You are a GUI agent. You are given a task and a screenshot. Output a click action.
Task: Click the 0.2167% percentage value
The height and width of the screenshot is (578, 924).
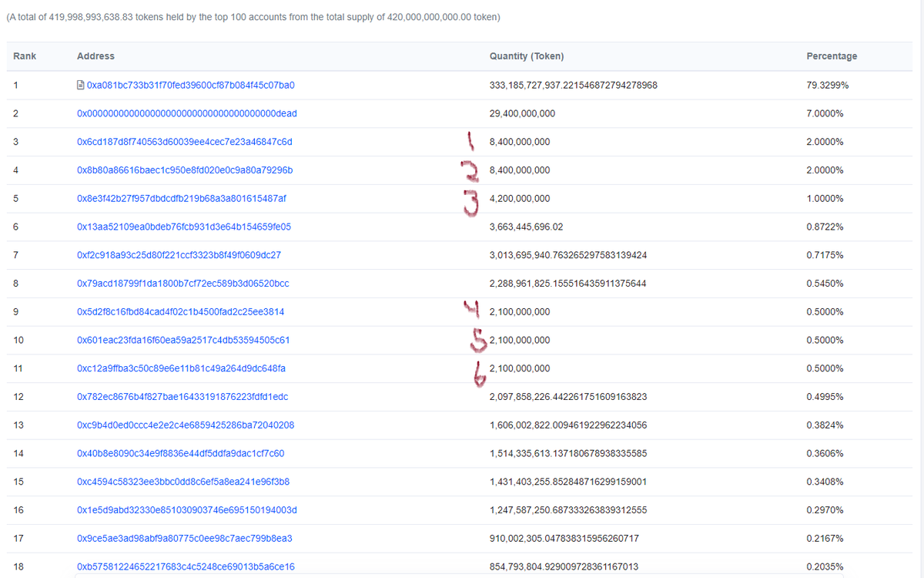(825, 538)
